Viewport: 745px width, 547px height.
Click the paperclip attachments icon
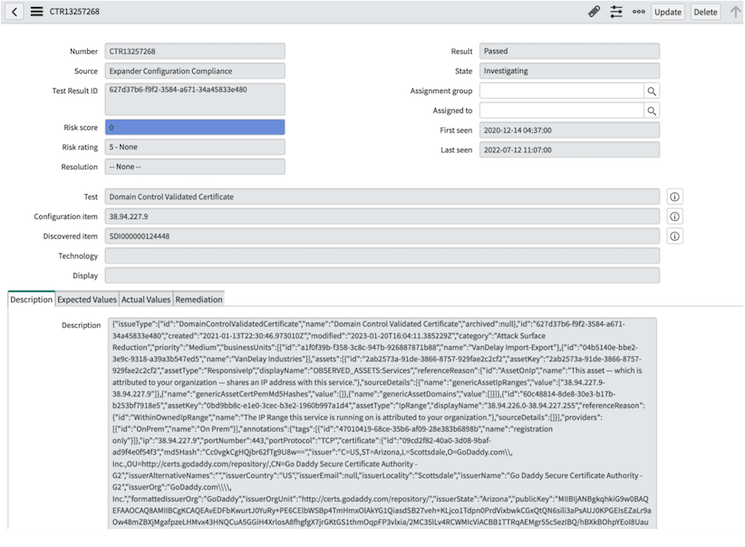(x=593, y=12)
